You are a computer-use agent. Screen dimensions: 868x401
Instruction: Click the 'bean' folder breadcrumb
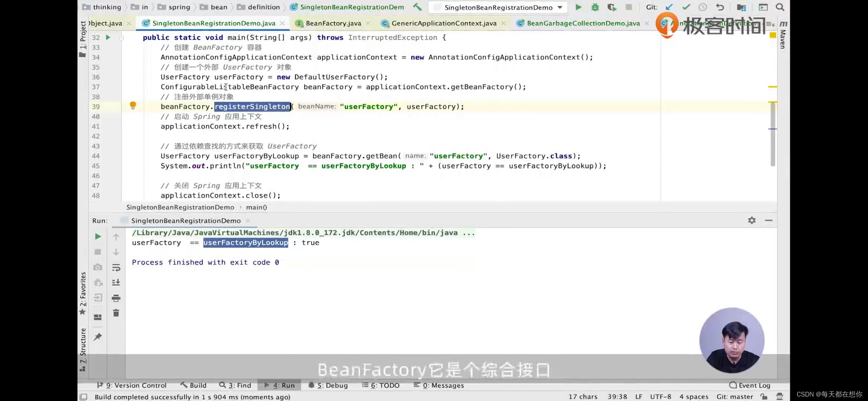coord(214,7)
